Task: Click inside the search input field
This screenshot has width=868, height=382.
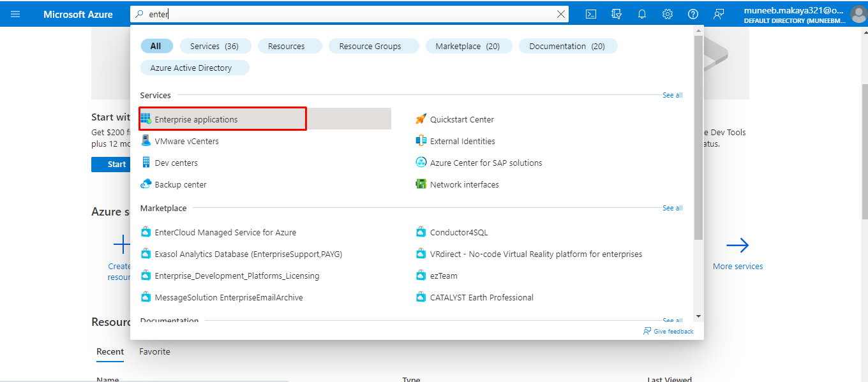Action: (x=351, y=14)
